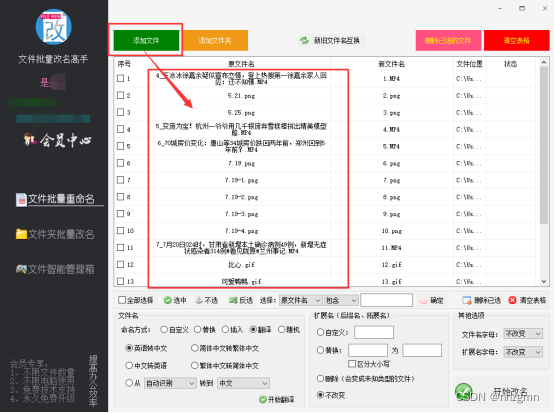Click the app logo icon
The image size is (554, 413).
(54, 27)
